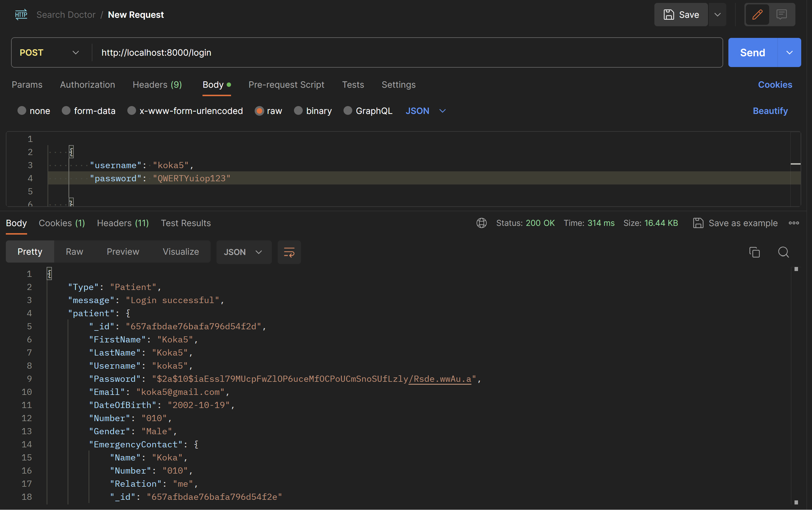Open the comments icon

pos(781,15)
